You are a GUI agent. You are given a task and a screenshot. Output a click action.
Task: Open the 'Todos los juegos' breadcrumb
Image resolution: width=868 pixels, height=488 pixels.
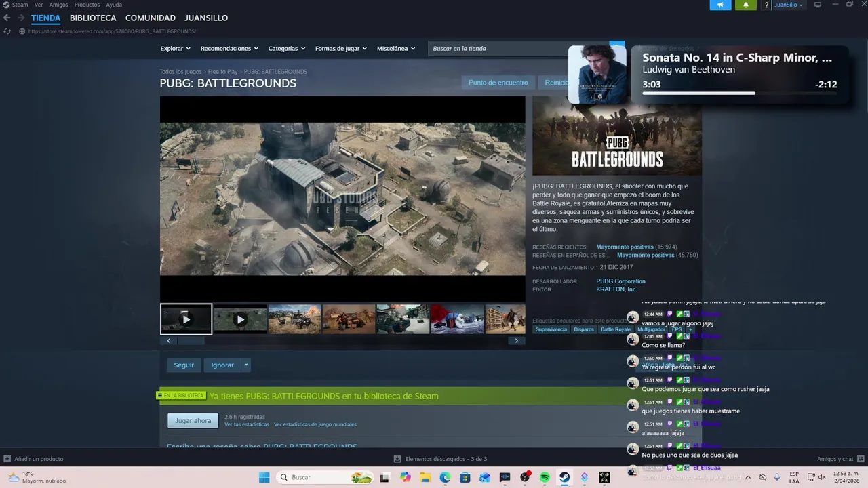coord(180,72)
